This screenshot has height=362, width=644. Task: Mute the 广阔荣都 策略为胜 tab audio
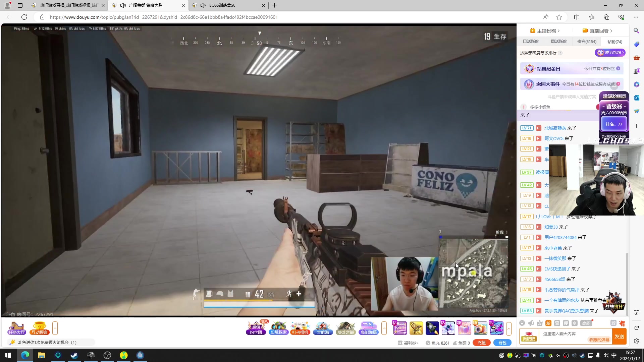click(123, 5)
